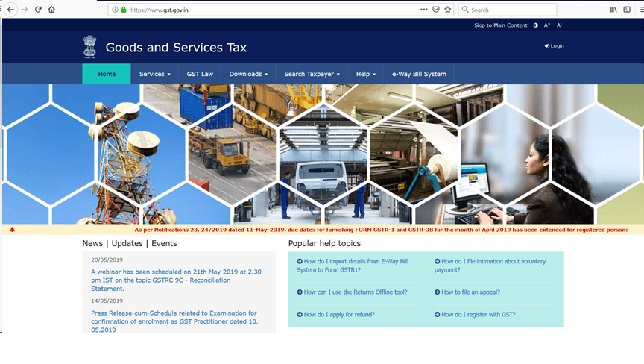Screen dimensions: 644x364
Task: Decrease font size with A- button
Action: pyautogui.click(x=559, y=25)
